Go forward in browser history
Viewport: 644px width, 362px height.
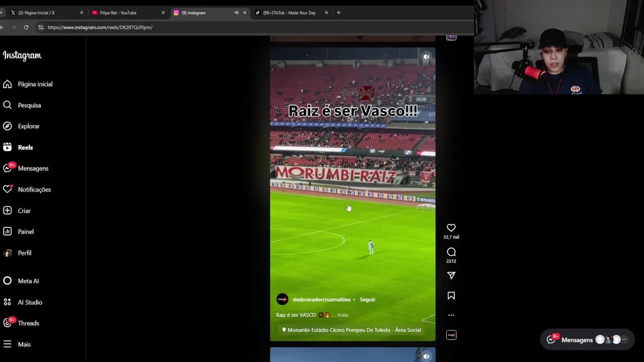coord(14,27)
